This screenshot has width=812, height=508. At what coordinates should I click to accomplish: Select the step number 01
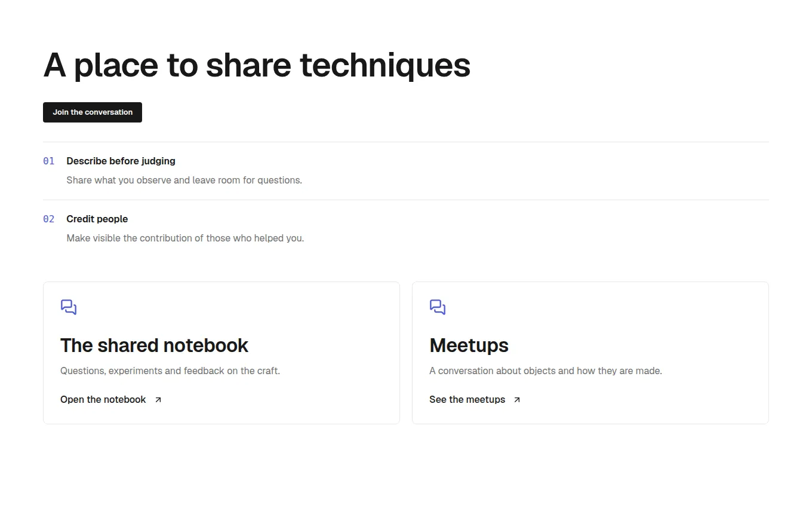[x=49, y=161]
